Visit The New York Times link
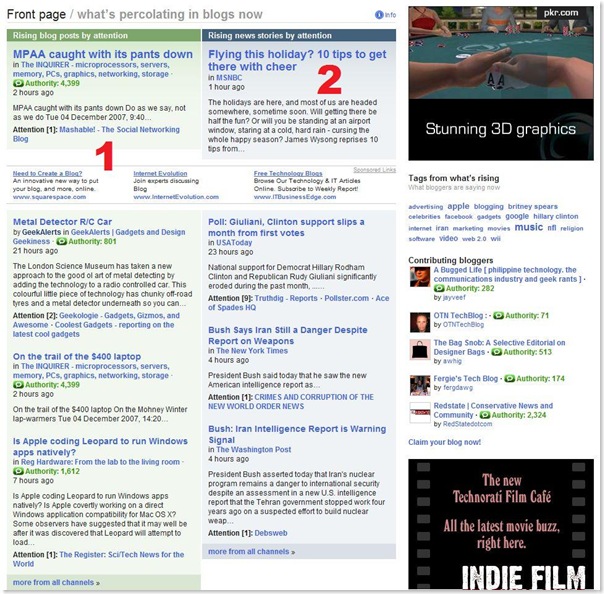604x594 pixels. 252,351
